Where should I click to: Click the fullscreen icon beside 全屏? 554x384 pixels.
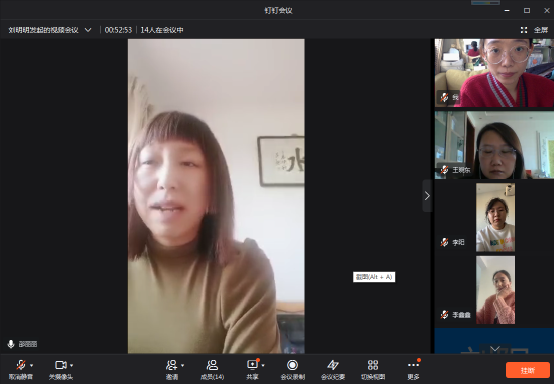pyautogui.click(x=524, y=30)
